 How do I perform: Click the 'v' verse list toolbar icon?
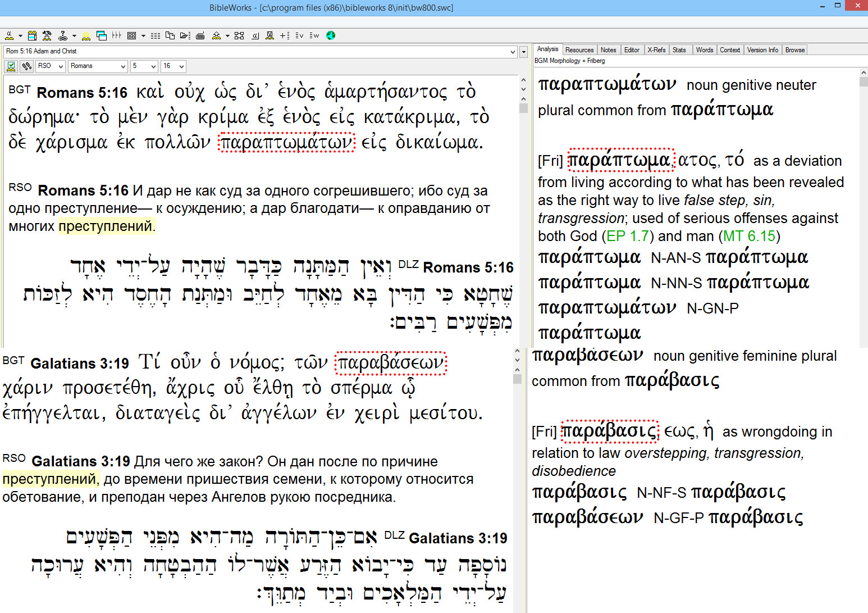(299, 35)
